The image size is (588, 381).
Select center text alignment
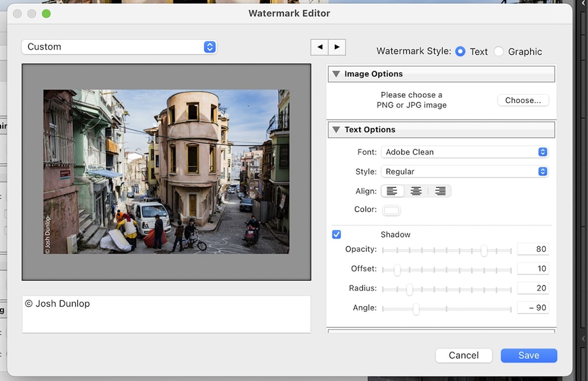point(416,191)
